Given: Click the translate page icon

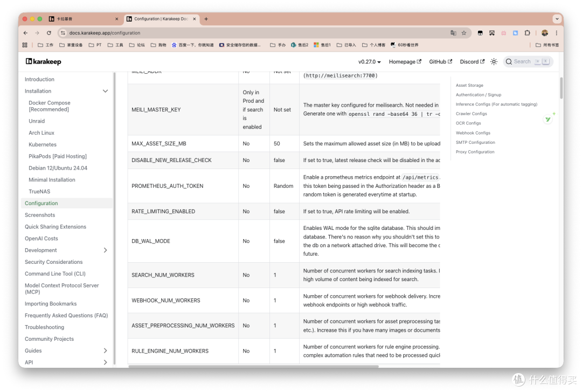Looking at the screenshot, I should point(453,33).
